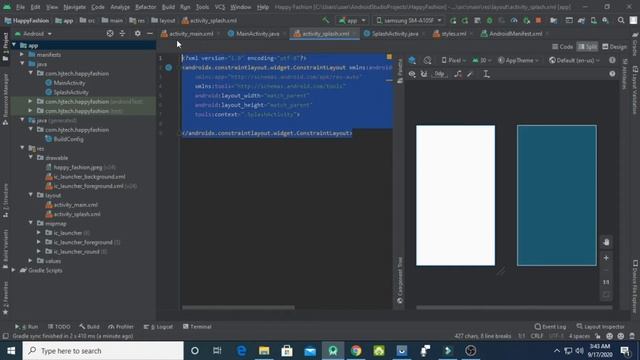Open the Refactor menu
This screenshot has width=640, height=360.
coord(146,7)
